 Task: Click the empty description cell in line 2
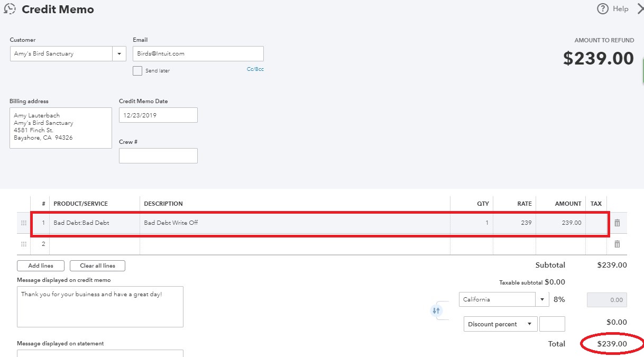295,244
